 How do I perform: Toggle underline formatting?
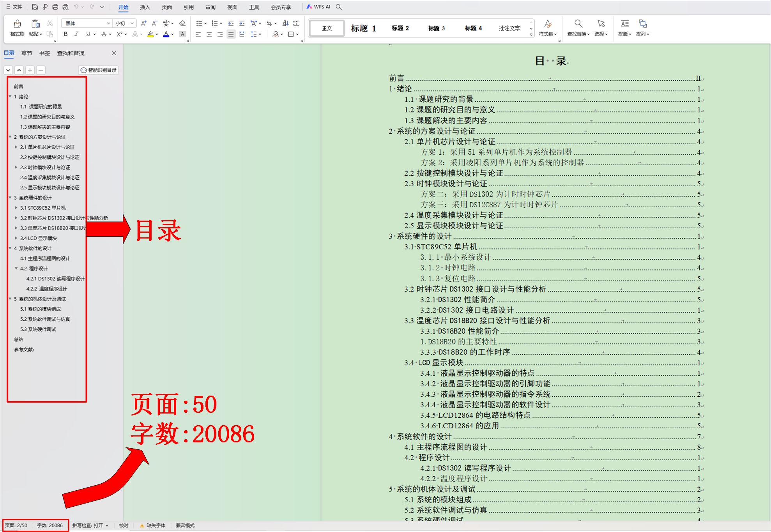(88, 34)
